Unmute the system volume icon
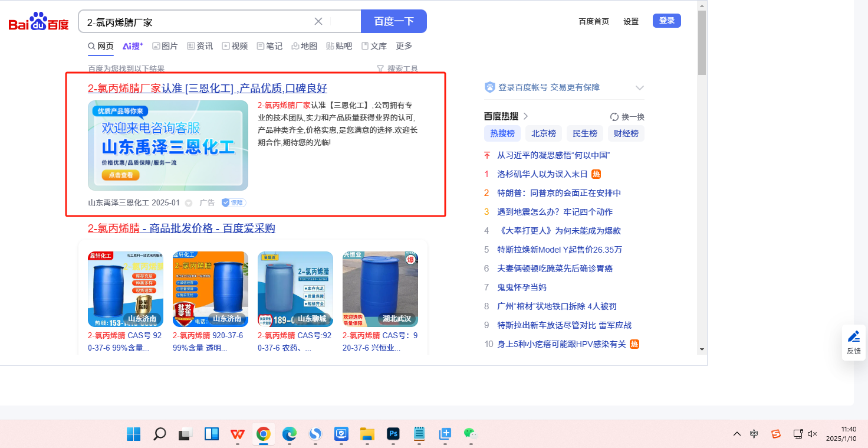 click(x=812, y=434)
